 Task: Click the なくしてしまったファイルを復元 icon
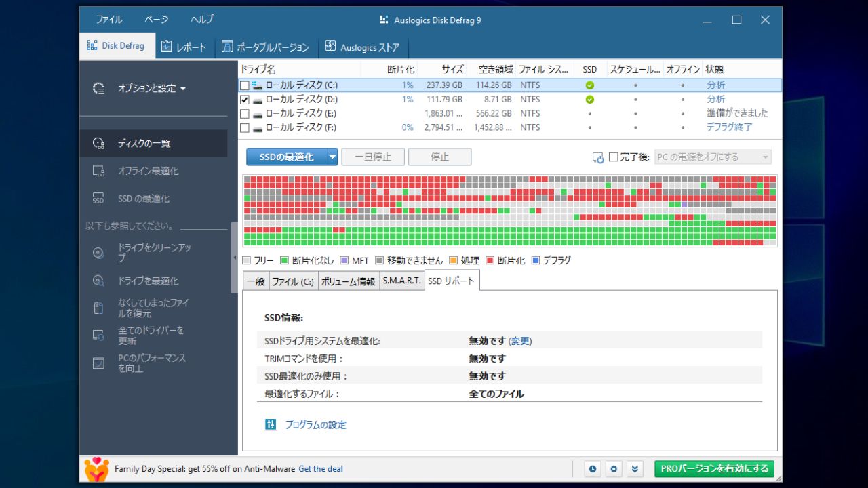pyautogui.click(x=99, y=308)
